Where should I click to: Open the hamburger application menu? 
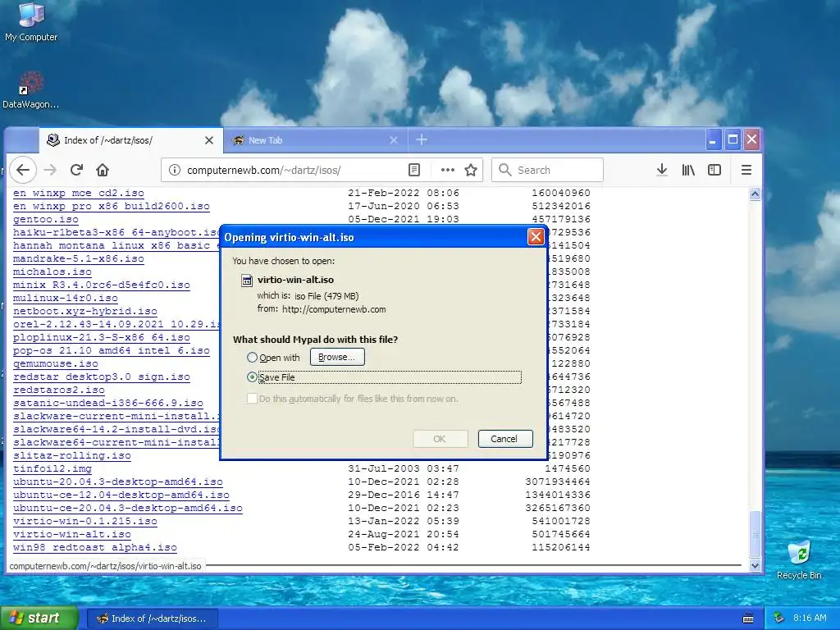[746, 171]
